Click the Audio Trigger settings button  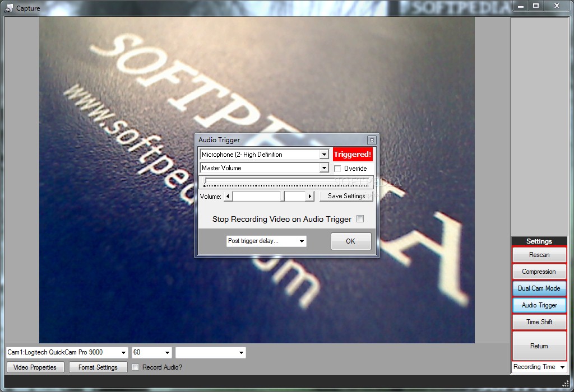coord(539,305)
